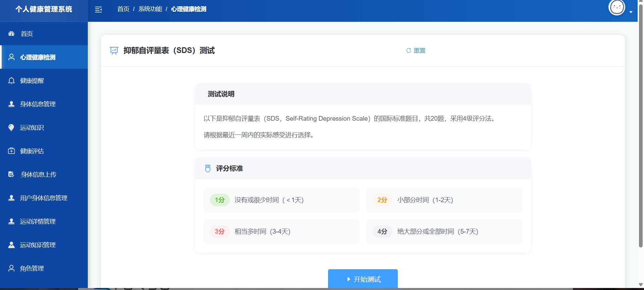Click the 开始测试 button
The image size is (644, 290).
(363, 279)
